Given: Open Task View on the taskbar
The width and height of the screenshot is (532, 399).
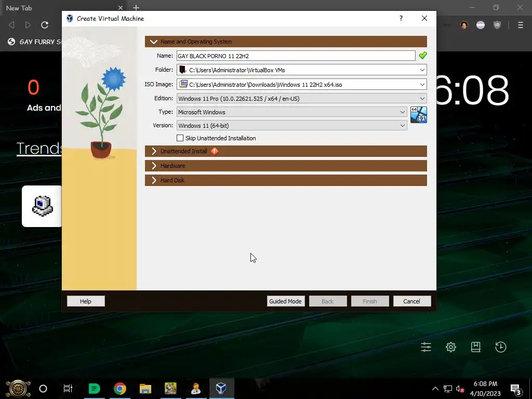Looking at the screenshot, I should click(68, 389).
